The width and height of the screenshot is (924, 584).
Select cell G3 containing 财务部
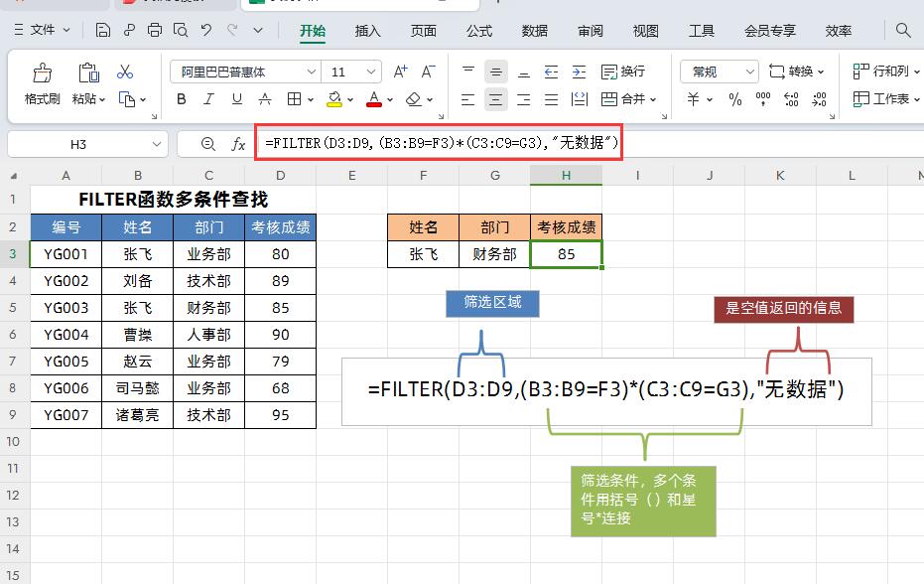(x=494, y=254)
